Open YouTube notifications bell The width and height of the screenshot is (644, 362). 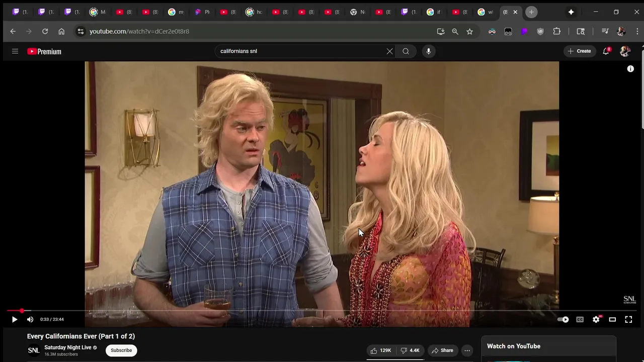(606, 51)
